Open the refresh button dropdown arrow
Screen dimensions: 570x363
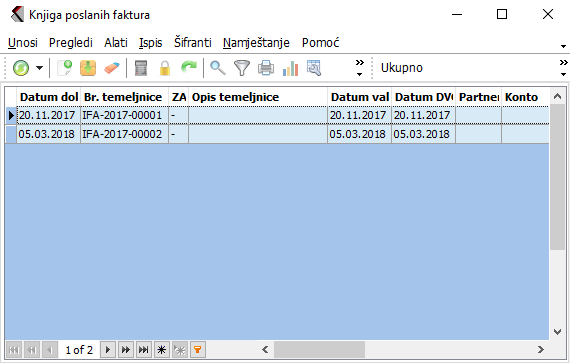click(39, 68)
